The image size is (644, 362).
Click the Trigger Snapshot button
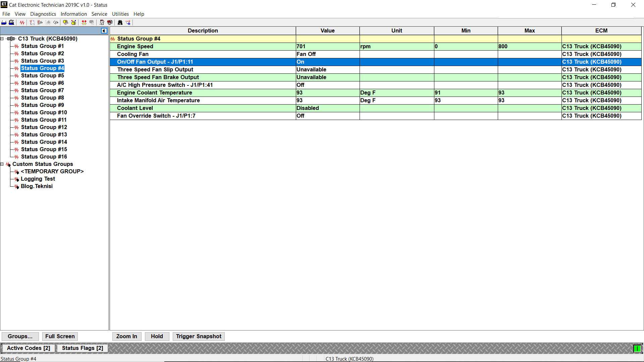click(x=199, y=336)
